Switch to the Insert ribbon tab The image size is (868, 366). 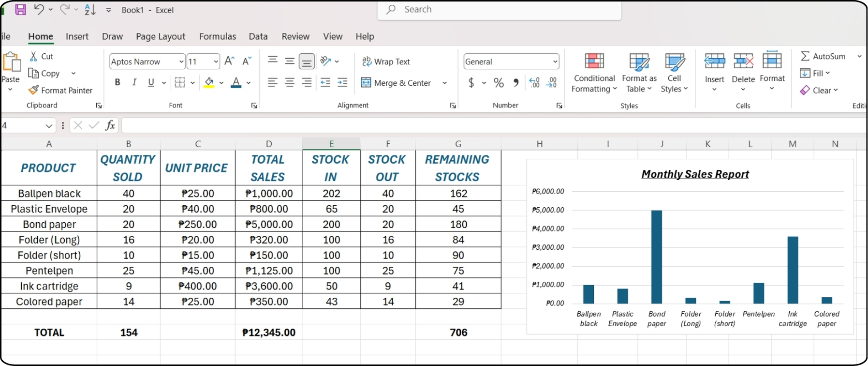pos(77,36)
